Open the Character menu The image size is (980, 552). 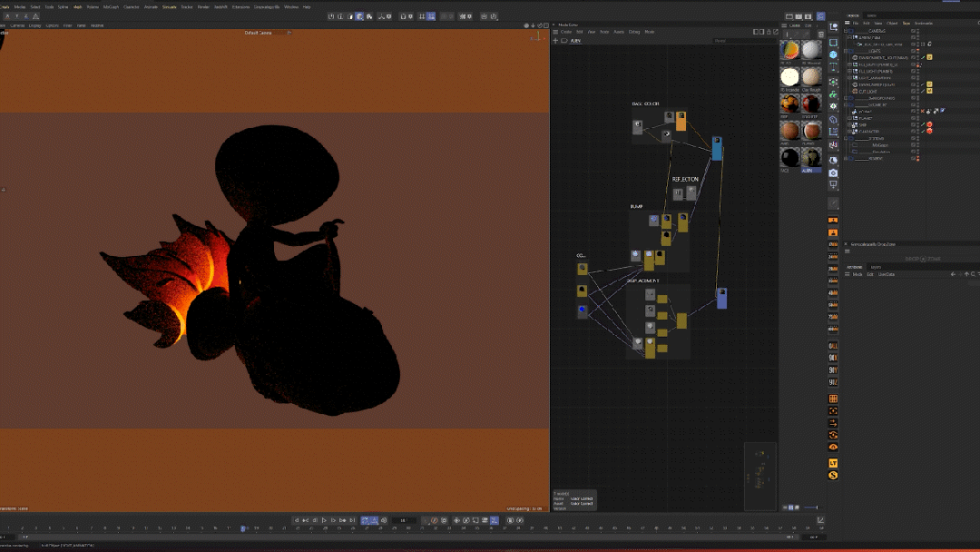tap(132, 7)
